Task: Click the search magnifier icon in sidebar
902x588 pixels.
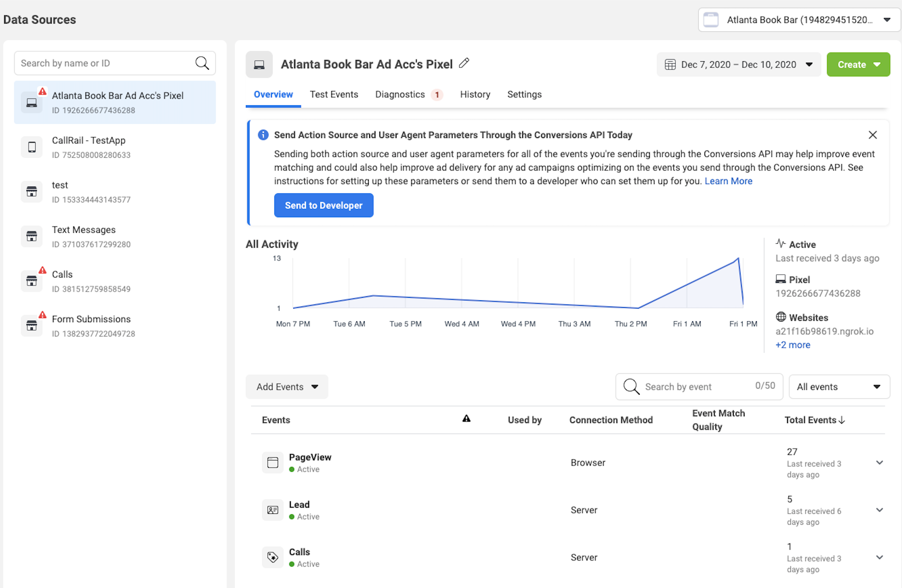Action: pyautogui.click(x=202, y=63)
